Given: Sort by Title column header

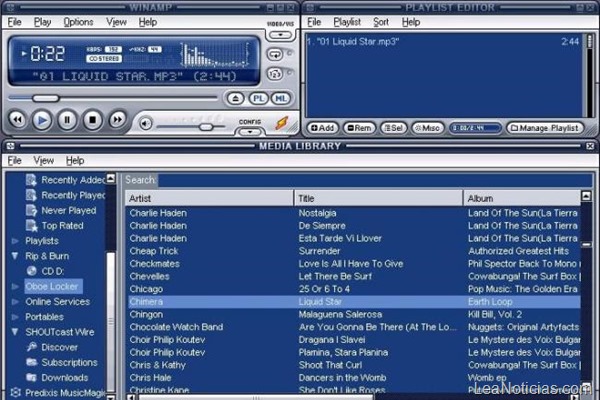Looking at the screenshot, I should click(379, 198).
